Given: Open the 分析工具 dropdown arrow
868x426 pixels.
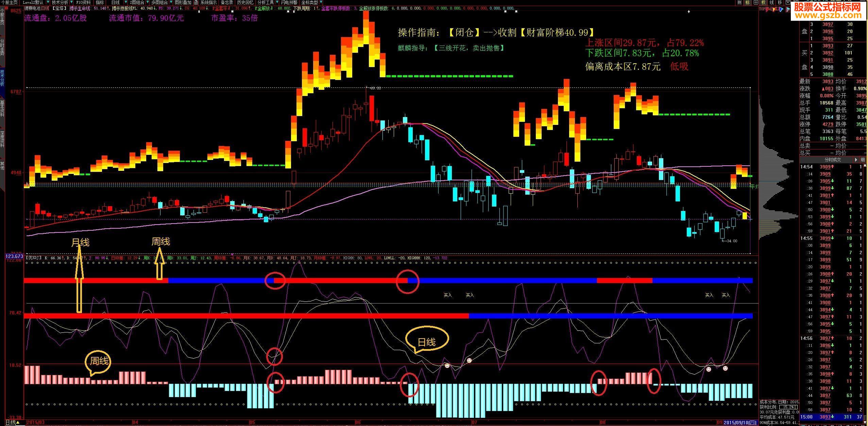Looking at the screenshot, I should (276, 2).
